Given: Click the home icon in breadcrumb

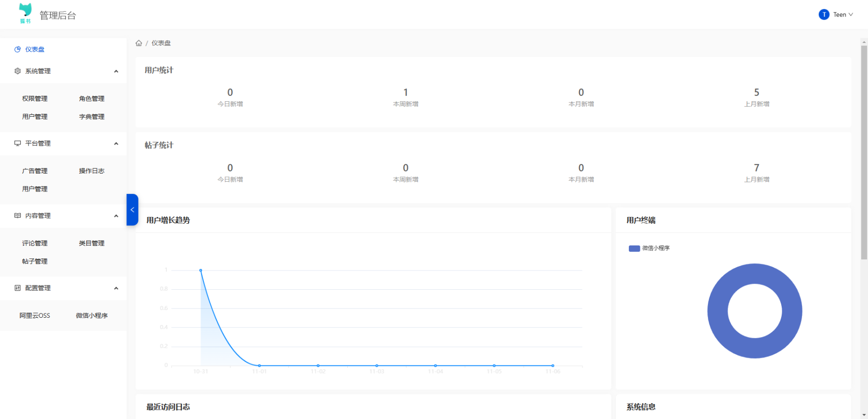Looking at the screenshot, I should (x=139, y=43).
